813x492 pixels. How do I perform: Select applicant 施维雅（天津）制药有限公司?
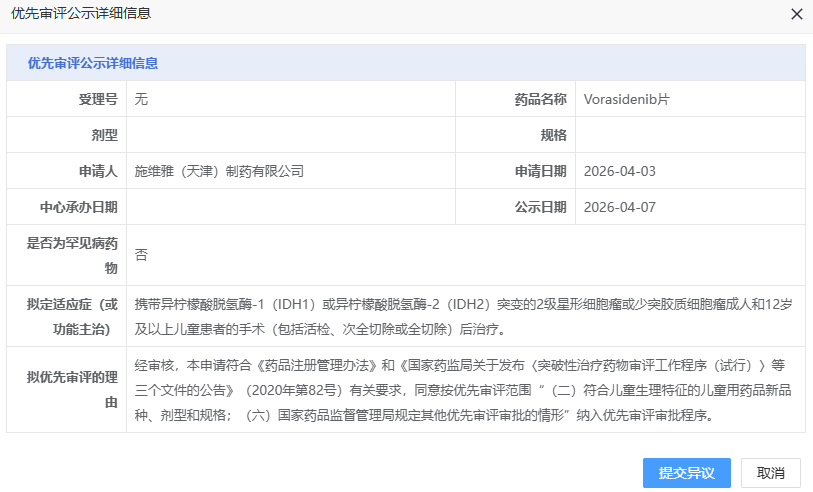(x=219, y=171)
